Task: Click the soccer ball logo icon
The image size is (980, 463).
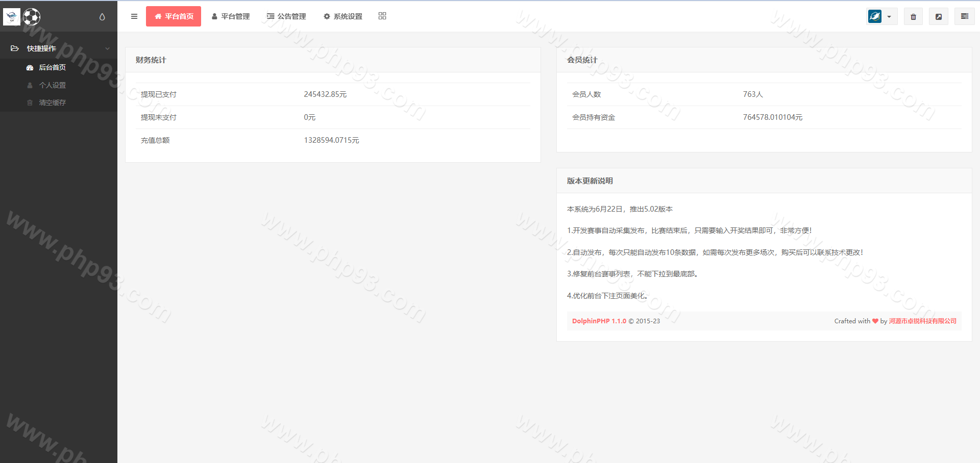Action: [32, 17]
